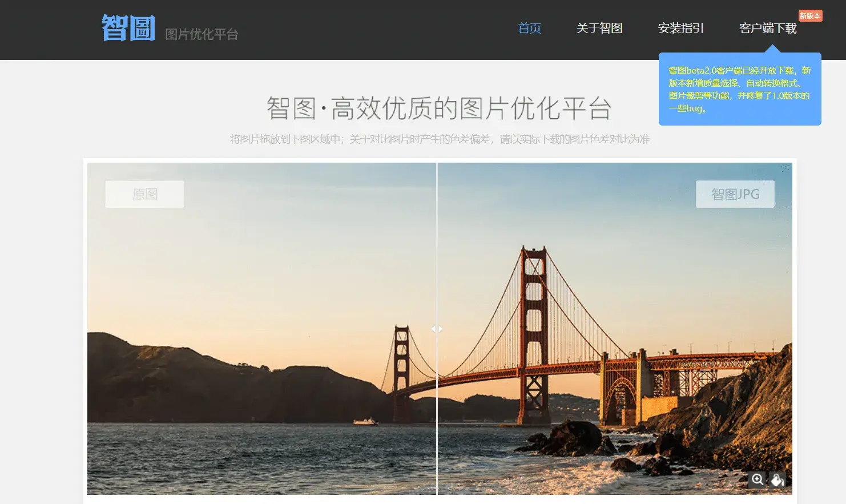Image resolution: width=846 pixels, height=504 pixels.
Task: Open the 客户端下载 navigation item
Action: click(x=768, y=28)
